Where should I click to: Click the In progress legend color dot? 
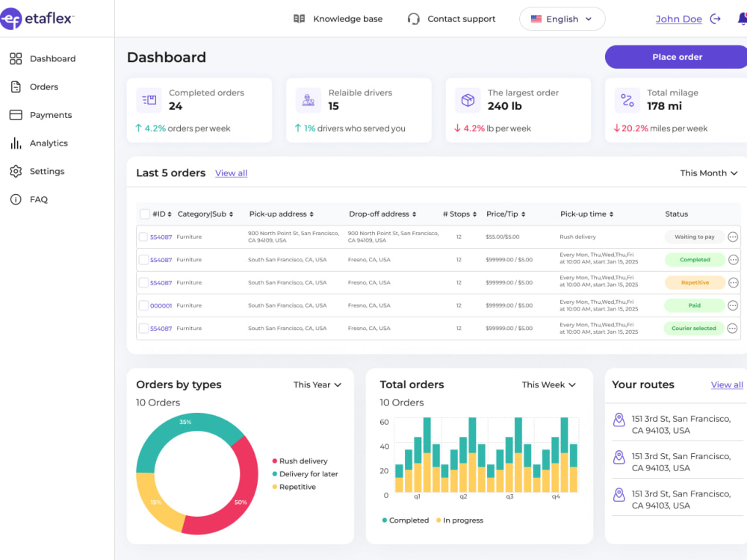(x=438, y=520)
